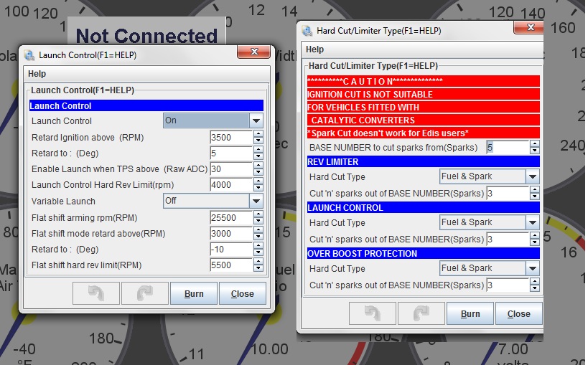Decrease Launch Control Cut 'n' sparks value
The height and width of the screenshot is (365, 588).
click(535, 243)
